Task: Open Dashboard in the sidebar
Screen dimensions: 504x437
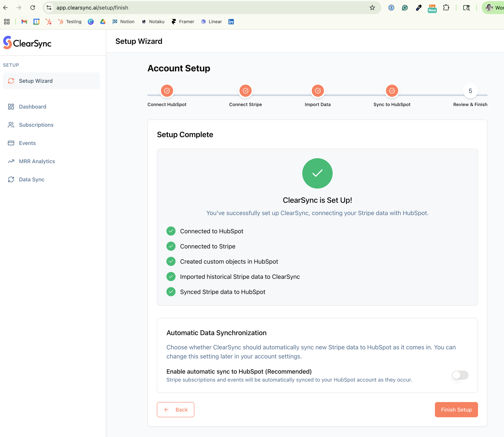Action: 32,106
